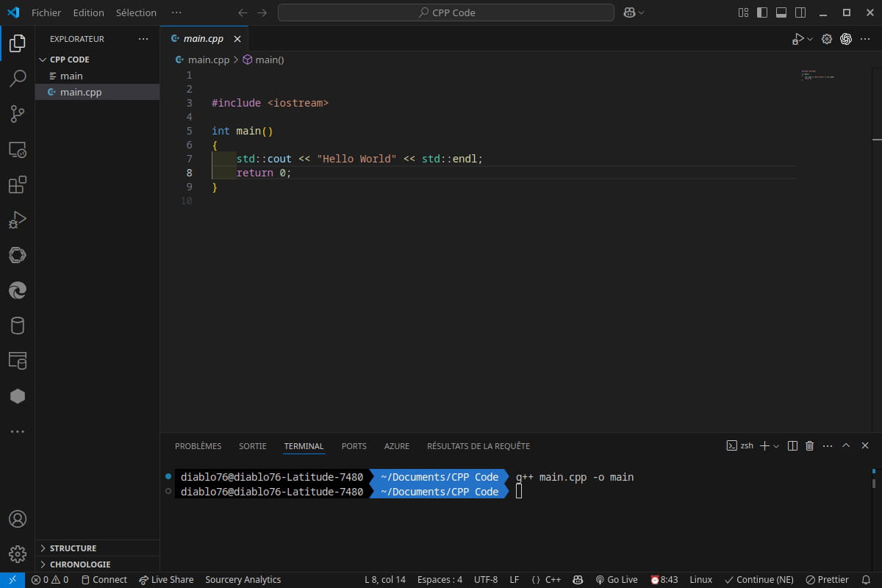
Task: Toggle the secondary sidebar layout button
Action: (800, 12)
